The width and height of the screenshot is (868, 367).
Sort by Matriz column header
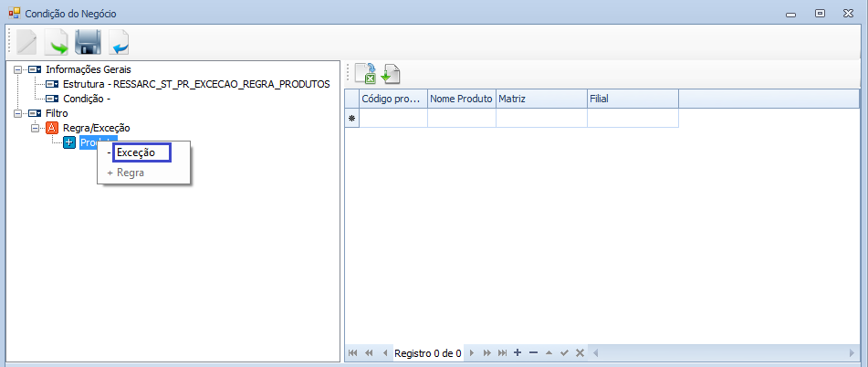[541, 100]
